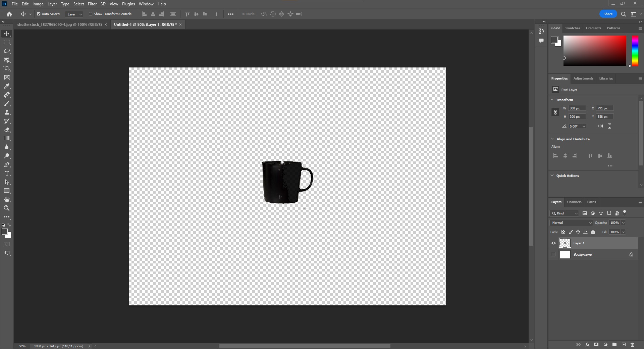Hide Layer 1 with the eye icon
This screenshot has height=349, width=644.
pos(553,243)
